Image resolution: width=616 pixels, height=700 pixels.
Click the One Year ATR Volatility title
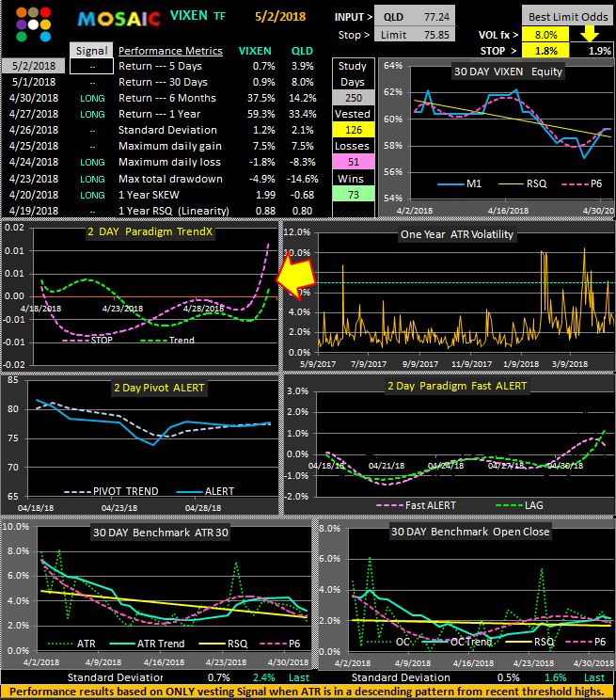tap(457, 234)
